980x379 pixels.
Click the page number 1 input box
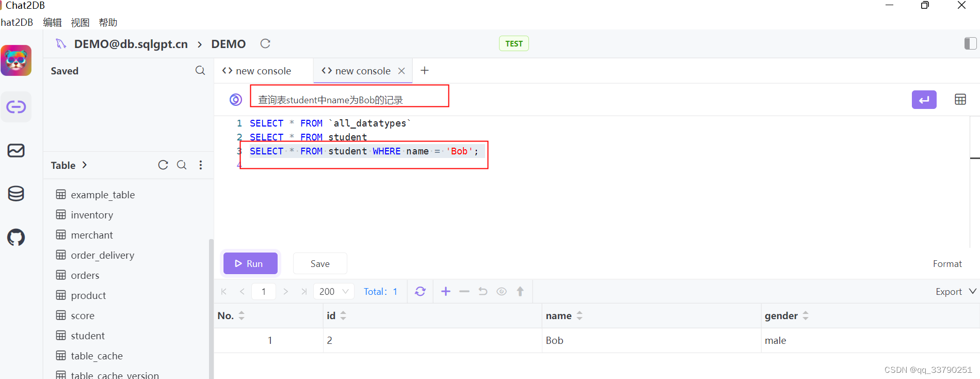click(264, 292)
